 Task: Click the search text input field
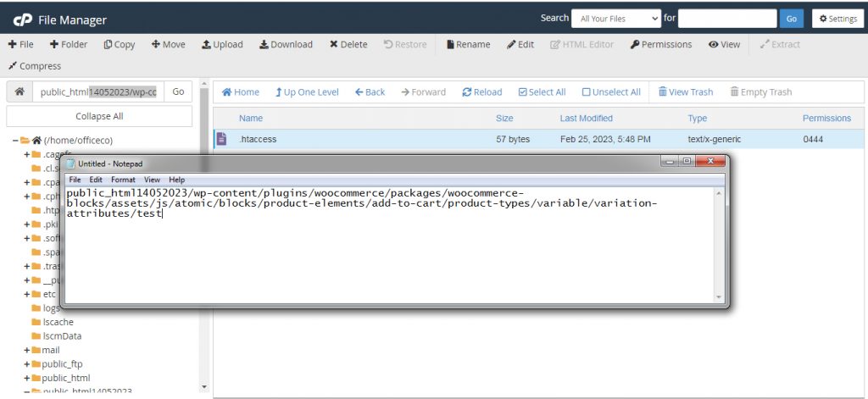point(726,19)
